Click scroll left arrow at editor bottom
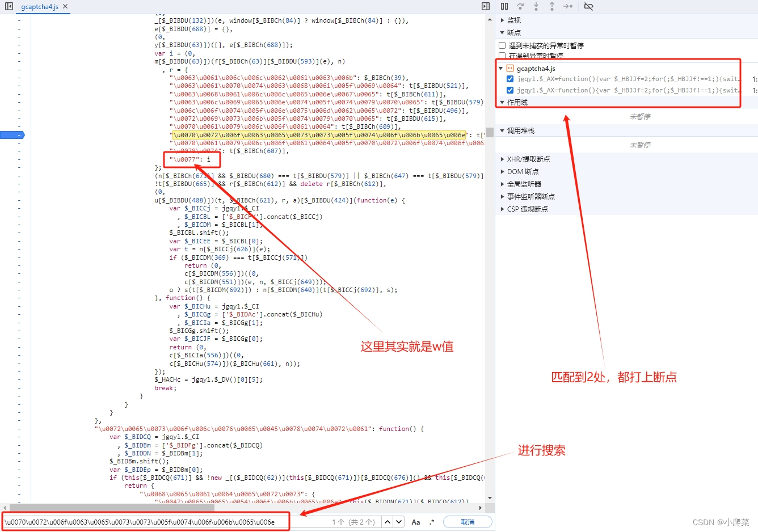The height and width of the screenshot is (532, 758). 5,508
